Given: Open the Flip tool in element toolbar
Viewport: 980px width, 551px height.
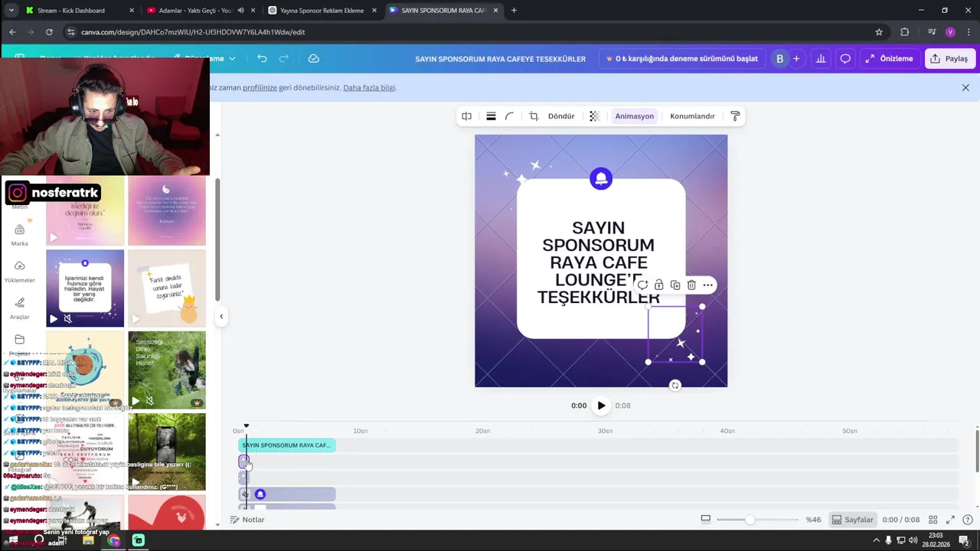Looking at the screenshot, I should click(x=466, y=116).
